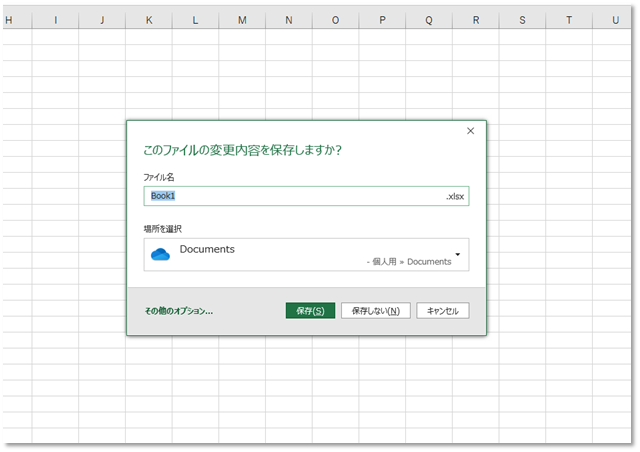Screen dimensions: 640x452
Task: Select column T header
Action: pyautogui.click(x=569, y=20)
